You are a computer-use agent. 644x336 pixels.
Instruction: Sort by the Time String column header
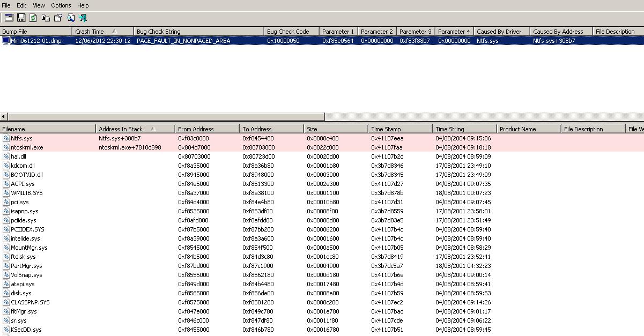pos(465,129)
